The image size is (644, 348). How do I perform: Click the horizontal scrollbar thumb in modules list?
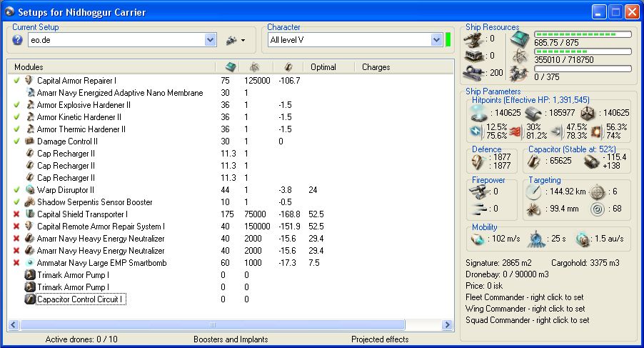[x=212, y=325]
